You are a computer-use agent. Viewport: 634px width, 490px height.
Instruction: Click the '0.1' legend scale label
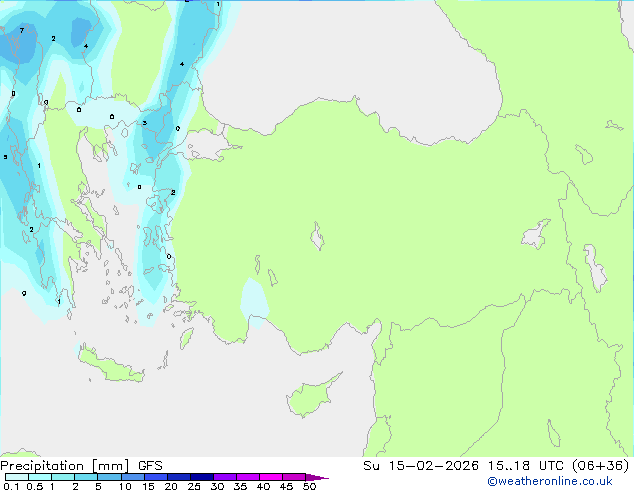tap(11, 486)
